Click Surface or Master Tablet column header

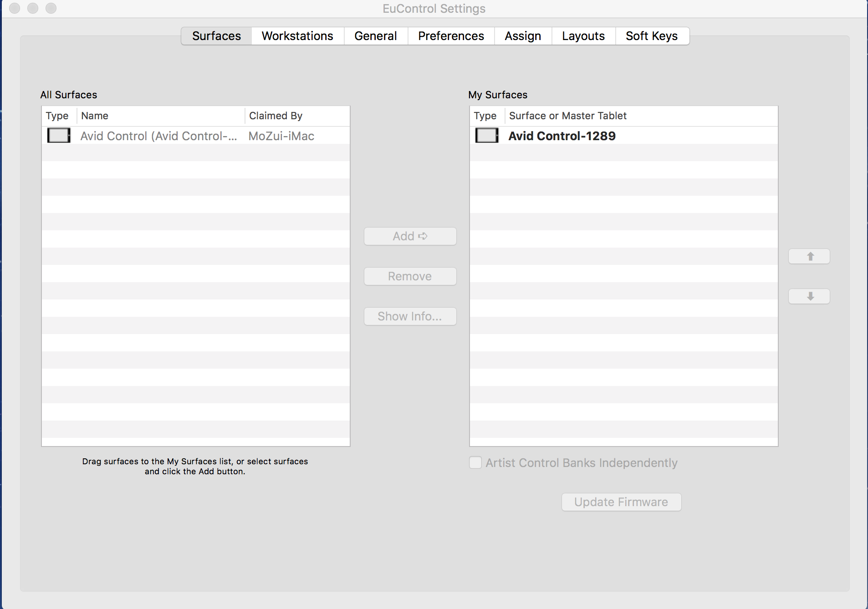[641, 116]
